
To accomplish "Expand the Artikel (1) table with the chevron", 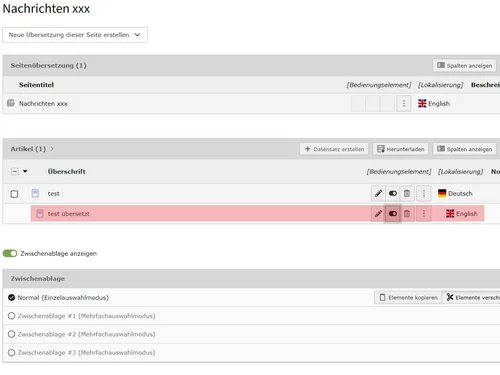I will [x=52, y=149].
